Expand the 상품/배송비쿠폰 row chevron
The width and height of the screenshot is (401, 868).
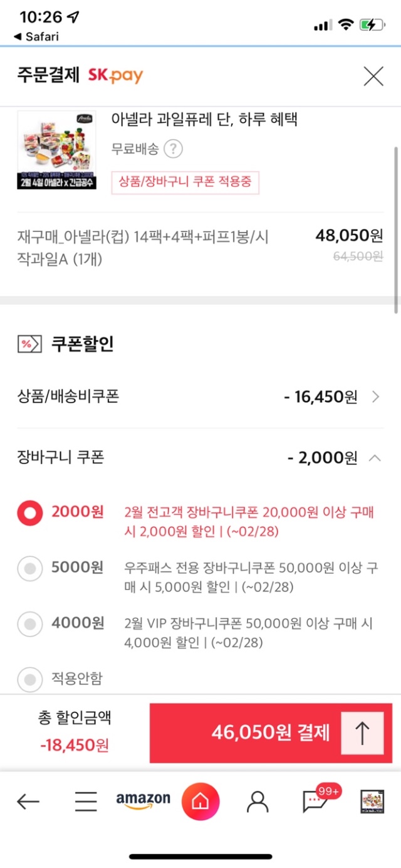375,397
